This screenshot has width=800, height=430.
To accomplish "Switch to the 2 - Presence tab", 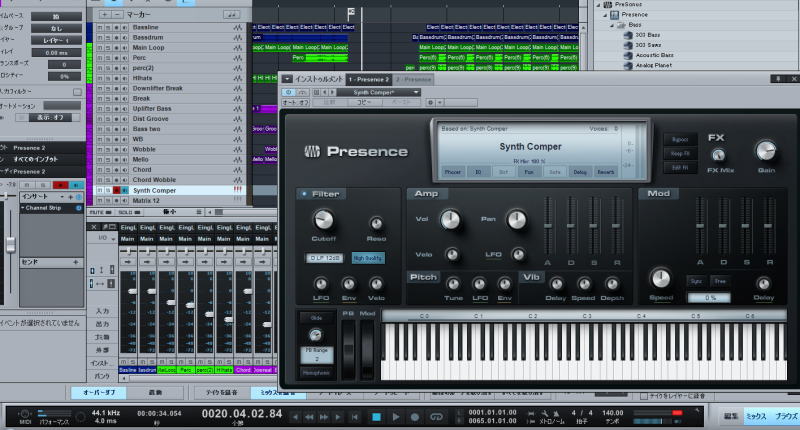I will pos(414,80).
